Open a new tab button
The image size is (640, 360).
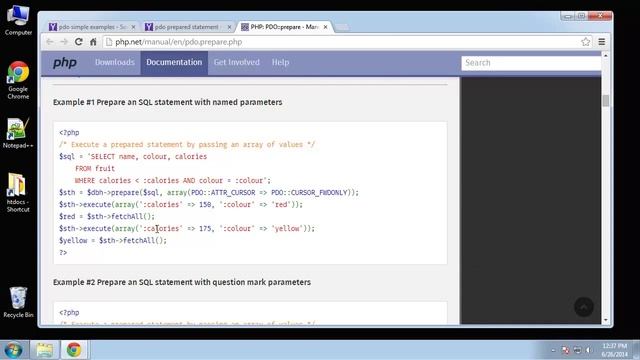(x=342, y=27)
